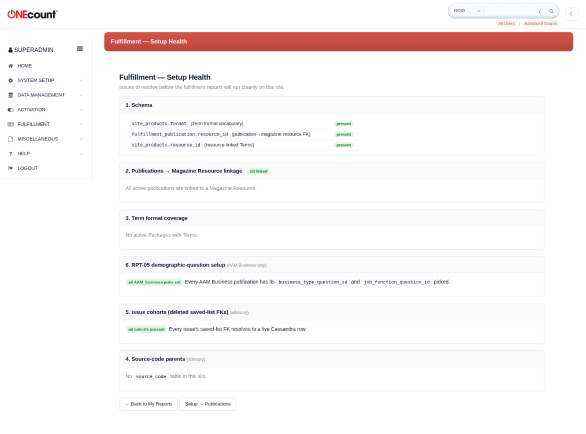Click the '4. Source-code parents' heading

[155, 359]
